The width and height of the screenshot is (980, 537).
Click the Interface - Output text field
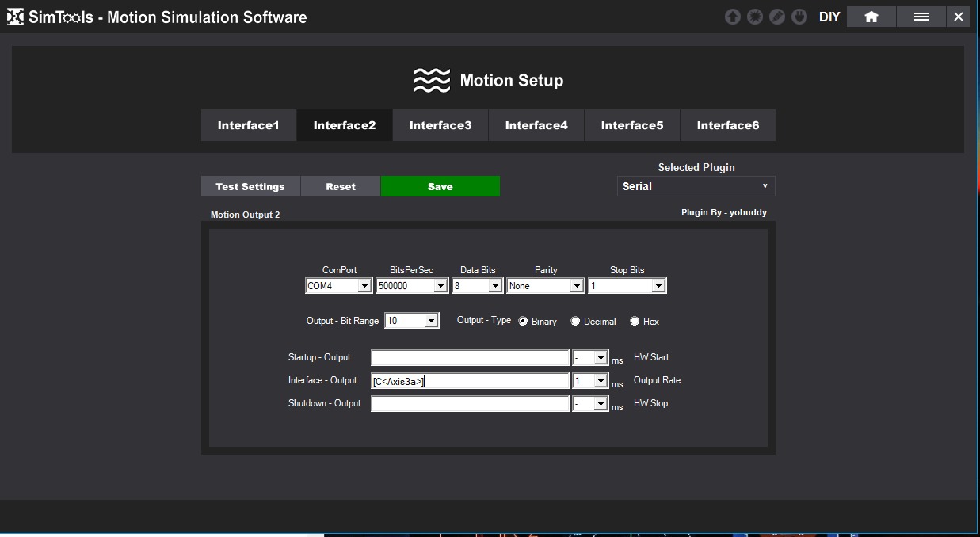pos(471,381)
